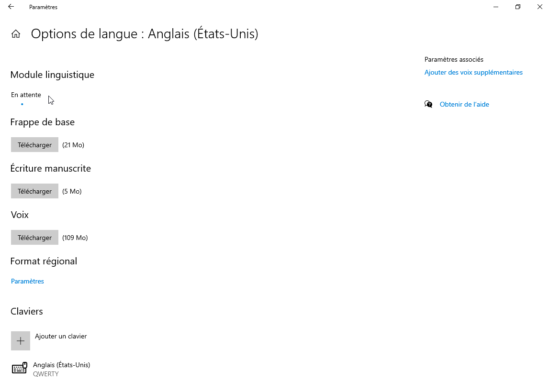This screenshot has width=549, height=392.
Task: Click the language pack progress indicator dot
Action: coord(22,104)
